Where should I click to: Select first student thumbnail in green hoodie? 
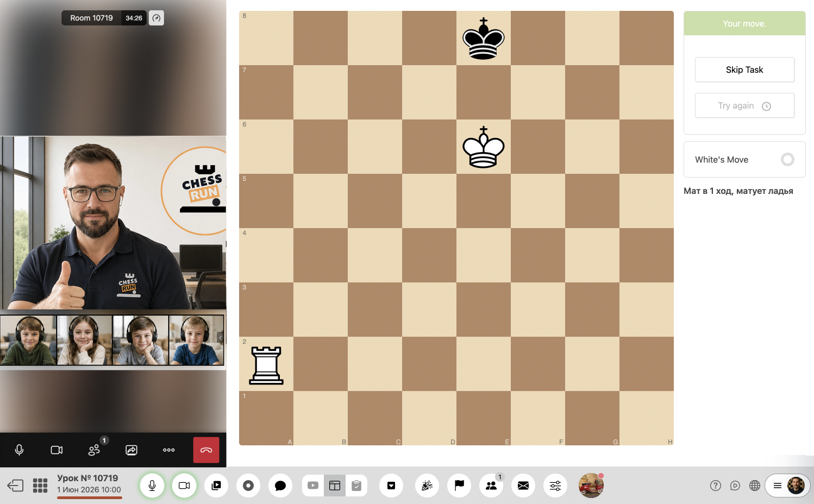pos(28,340)
